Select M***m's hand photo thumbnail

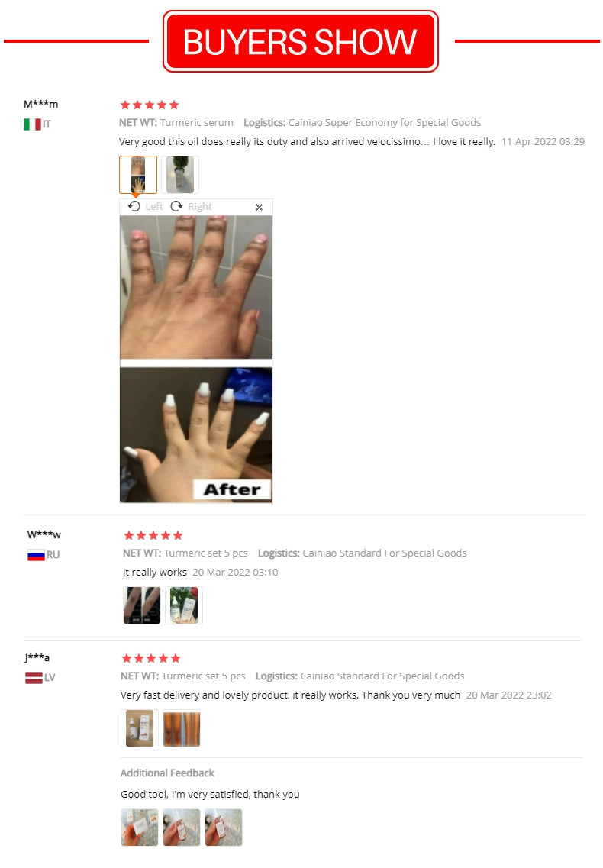[138, 174]
